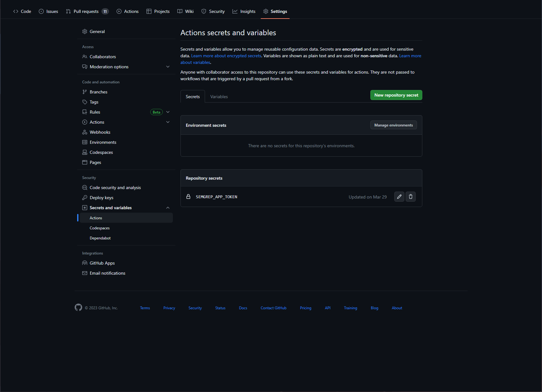Delete SEMGREP_APP_TOKEN using trash icon

tap(410, 197)
